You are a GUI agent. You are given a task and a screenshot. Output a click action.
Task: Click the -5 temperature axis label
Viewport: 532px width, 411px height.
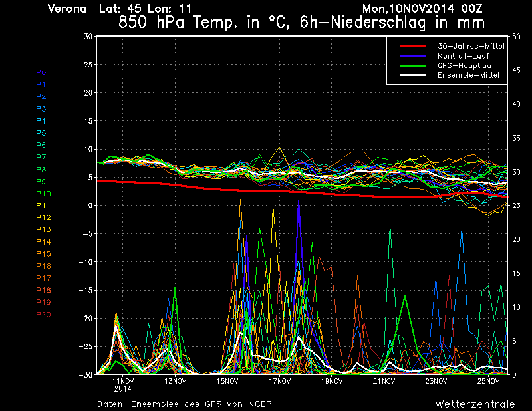[x=87, y=234]
